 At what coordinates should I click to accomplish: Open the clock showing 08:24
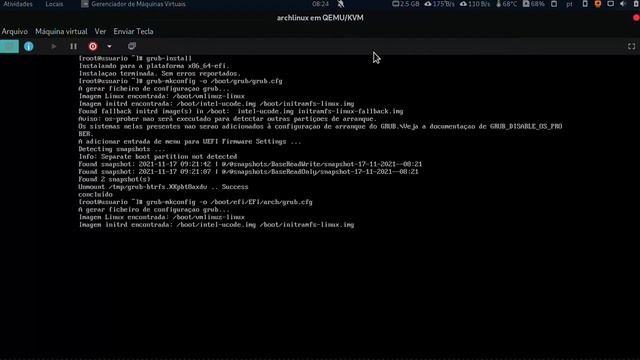pyautogui.click(x=320, y=4)
